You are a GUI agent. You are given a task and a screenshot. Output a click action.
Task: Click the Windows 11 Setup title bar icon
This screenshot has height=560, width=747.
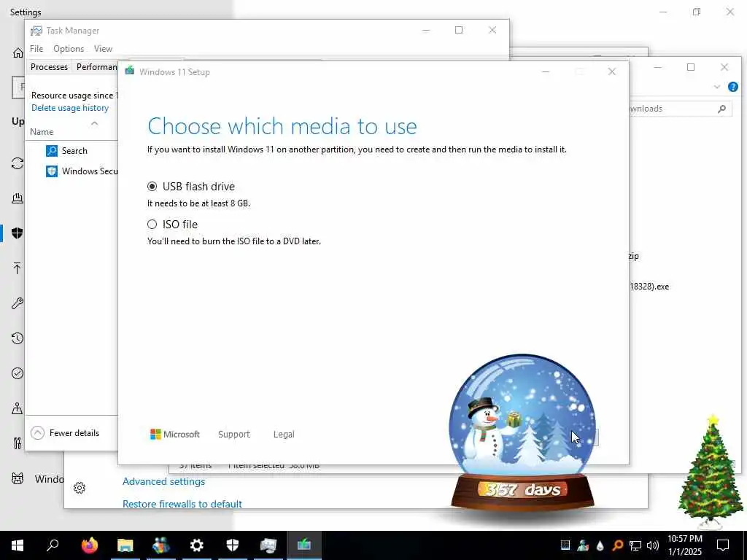tap(130, 71)
